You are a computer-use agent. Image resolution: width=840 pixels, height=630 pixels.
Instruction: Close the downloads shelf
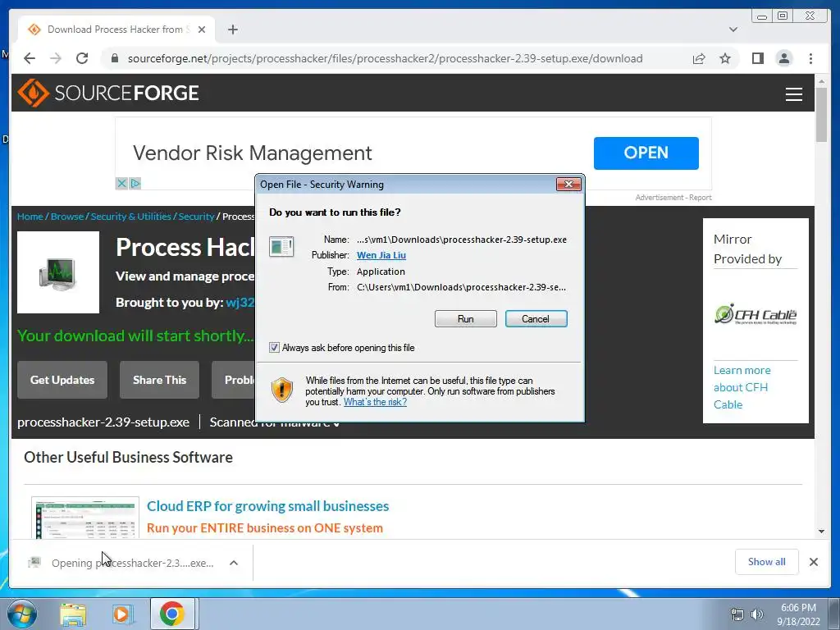[x=813, y=562]
